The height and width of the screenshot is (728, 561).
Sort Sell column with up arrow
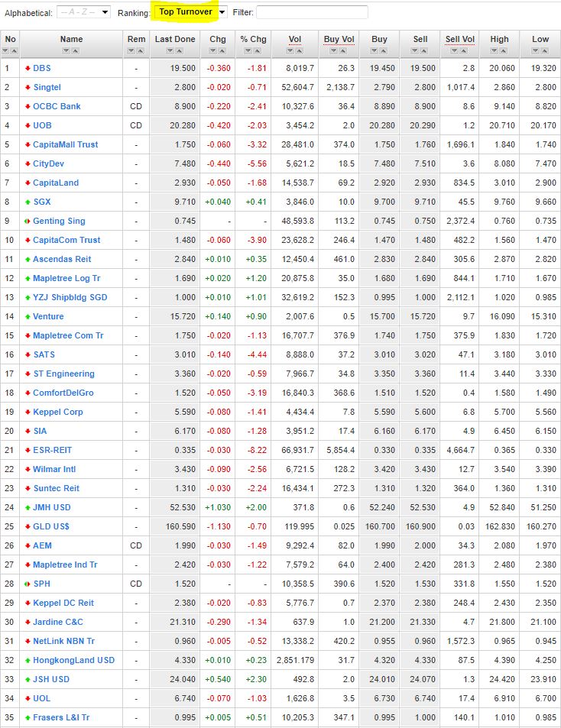click(x=424, y=50)
